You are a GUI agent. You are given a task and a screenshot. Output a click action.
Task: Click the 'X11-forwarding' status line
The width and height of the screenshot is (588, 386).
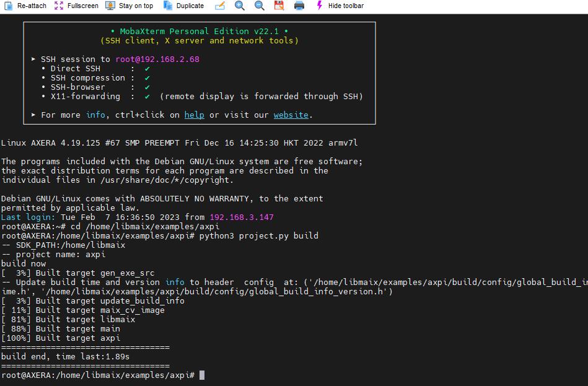click(202, 97)
